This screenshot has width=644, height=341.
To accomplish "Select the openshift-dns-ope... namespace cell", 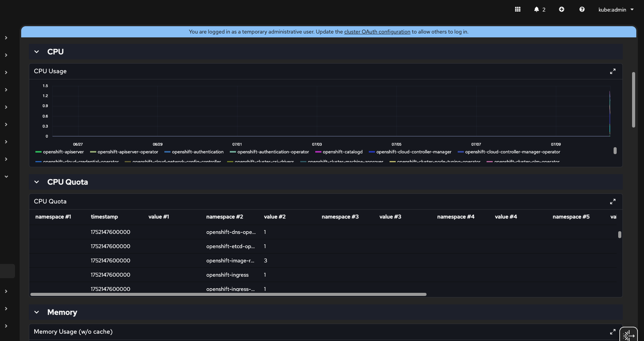I will click(231, 232).
